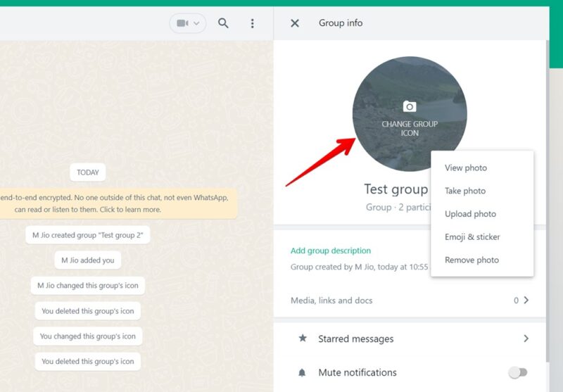Open the three-dot chat menu
The width and height of the screenshot is (563, 392).
[253, 23]
